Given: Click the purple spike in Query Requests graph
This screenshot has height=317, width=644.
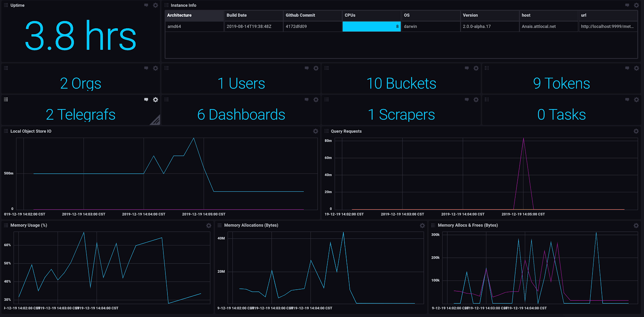Looking at the screenshot, I should tap(523, 173).
